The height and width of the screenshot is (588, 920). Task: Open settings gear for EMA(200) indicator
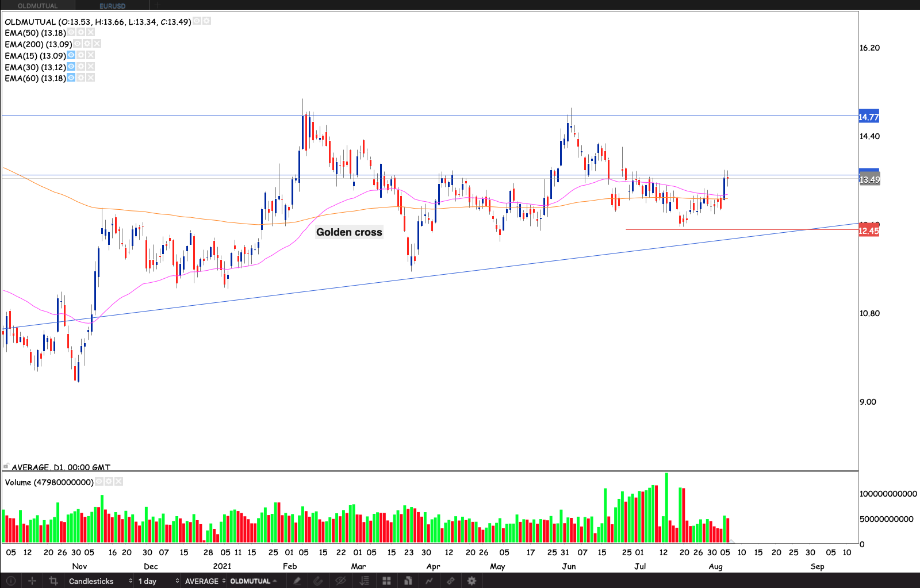click(87, 44)
